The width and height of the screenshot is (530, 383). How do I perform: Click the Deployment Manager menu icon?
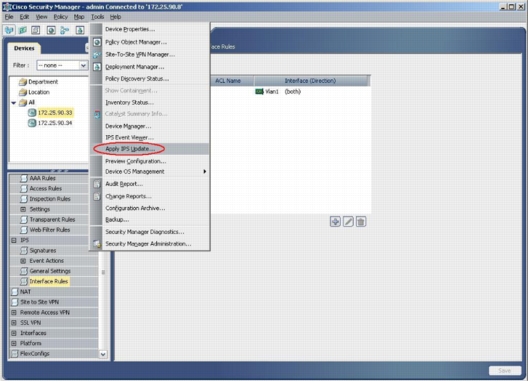click(x=97, y=67)
